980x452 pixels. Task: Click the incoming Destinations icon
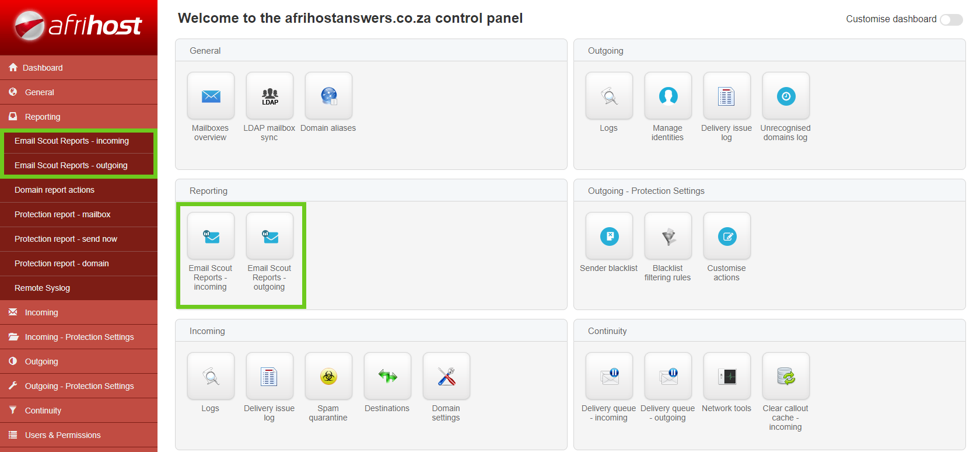(387, 376)
